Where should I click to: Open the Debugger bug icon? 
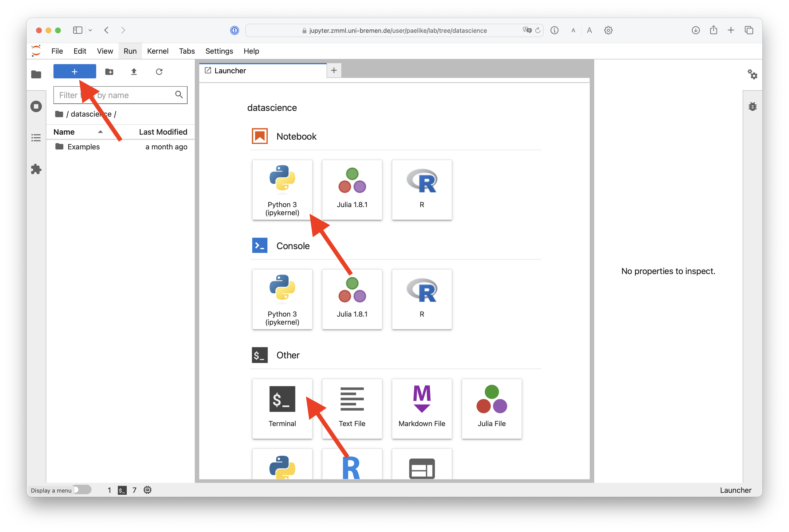[x=752, y=107]
